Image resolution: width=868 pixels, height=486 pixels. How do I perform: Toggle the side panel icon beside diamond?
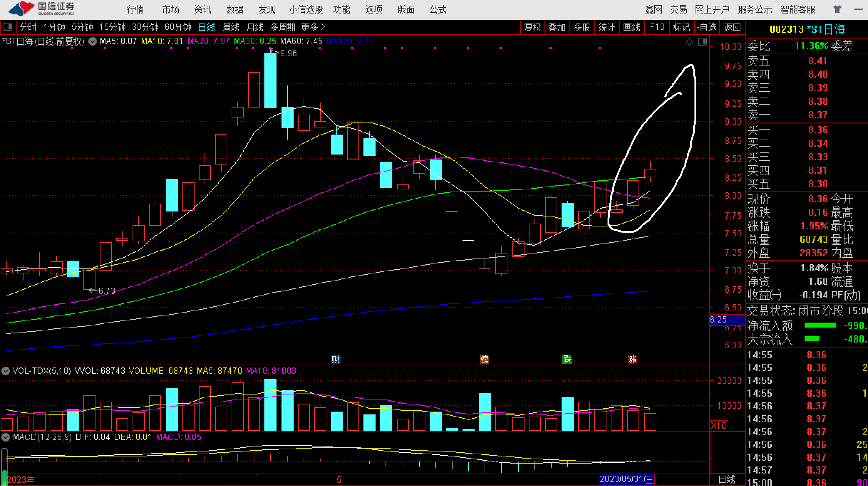click(702, 42)
